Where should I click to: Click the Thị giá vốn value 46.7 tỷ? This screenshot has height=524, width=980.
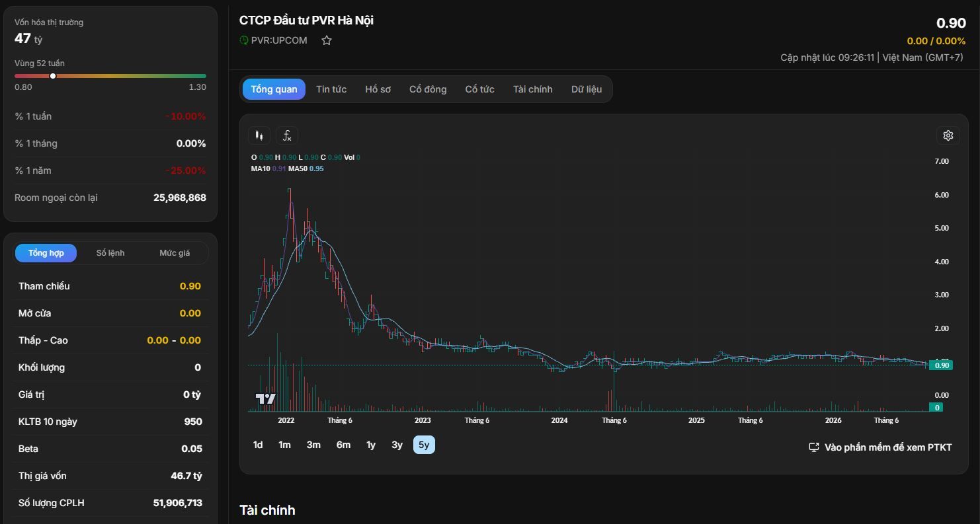click(x=186, y=476)
